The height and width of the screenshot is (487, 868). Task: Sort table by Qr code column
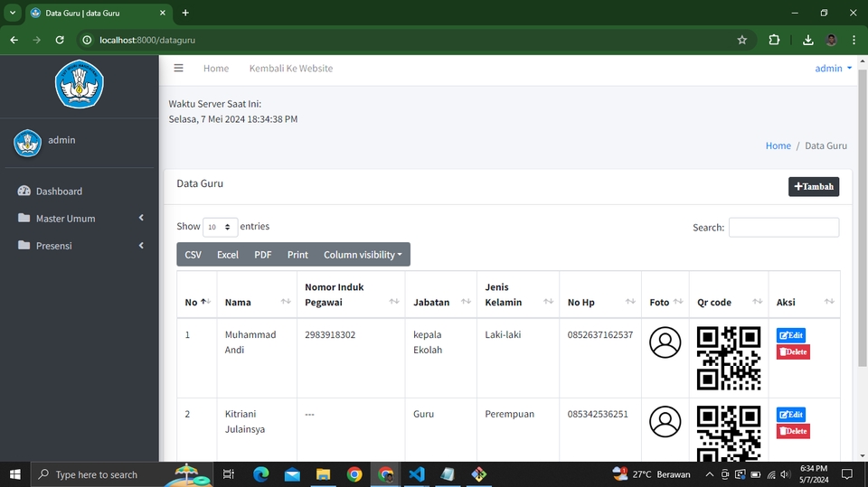click(x=729, y=295)
